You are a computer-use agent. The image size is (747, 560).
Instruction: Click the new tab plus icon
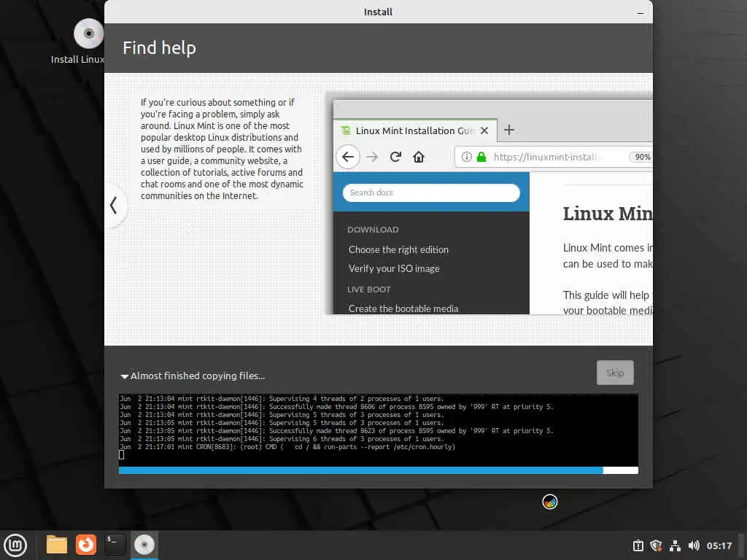tap(508, 130)
